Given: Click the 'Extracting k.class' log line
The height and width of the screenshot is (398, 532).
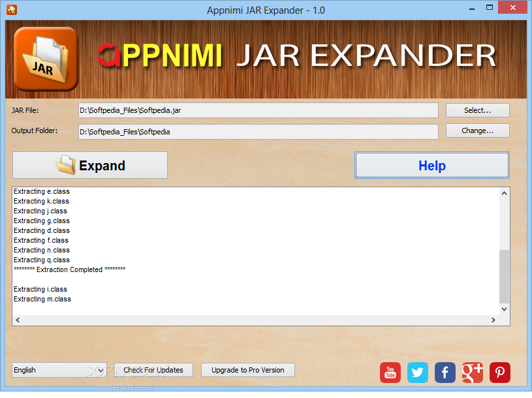Looking at the screenshot, I should click(41, 201).
